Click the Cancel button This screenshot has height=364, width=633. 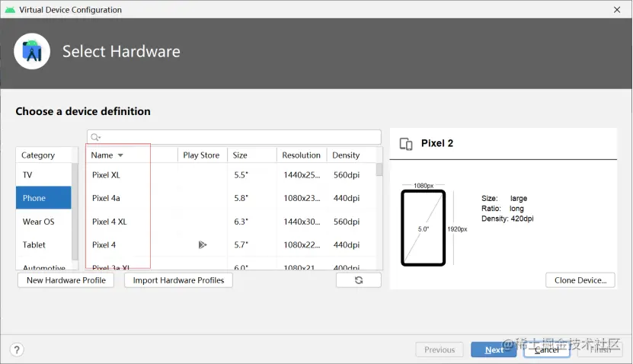pyautogui.click(x=547, y=350)
